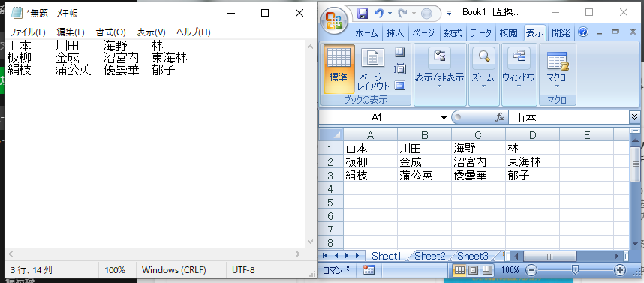Click macro record icon in Excel status bar
The height and width of the screenshot is (283, 644).
tap(369, 269)
